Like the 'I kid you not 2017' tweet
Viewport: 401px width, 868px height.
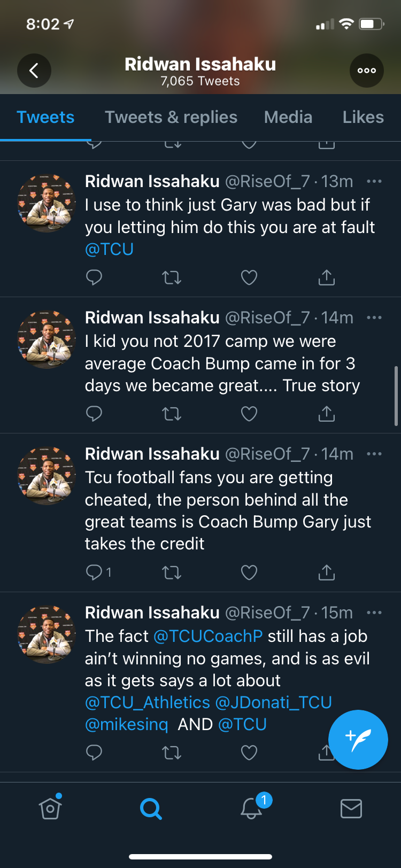point(249,414)
